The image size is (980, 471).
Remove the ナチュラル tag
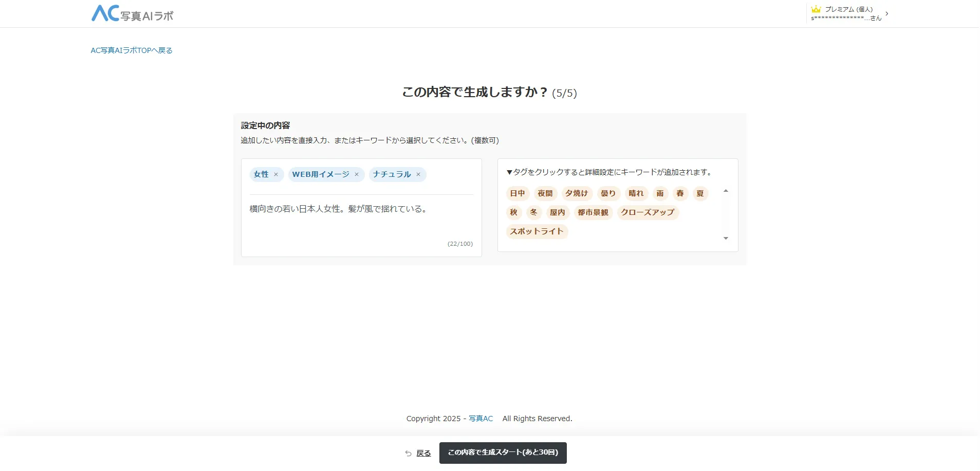tap(418, 174)
